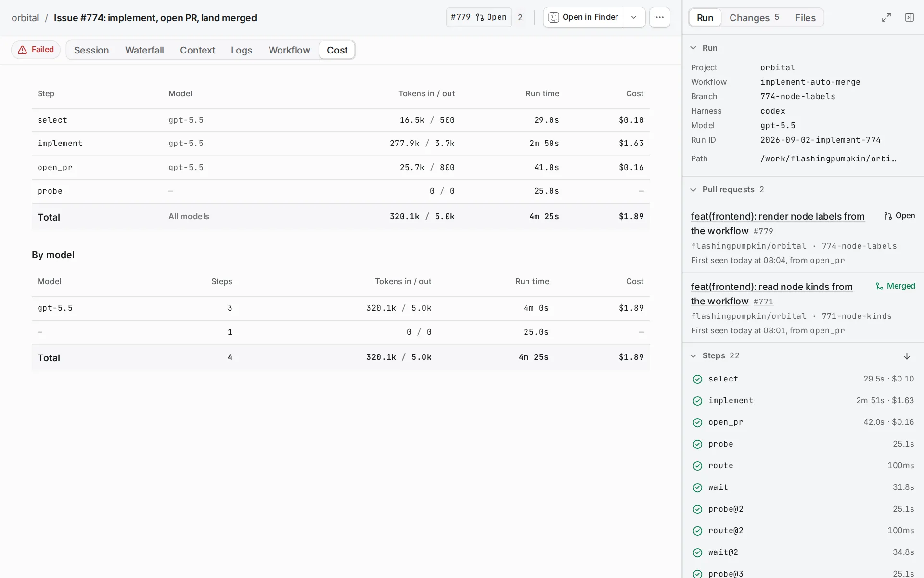The image size is (924, 578).
Task: Click the $1.63 cost cell
Action: [631, 144]
